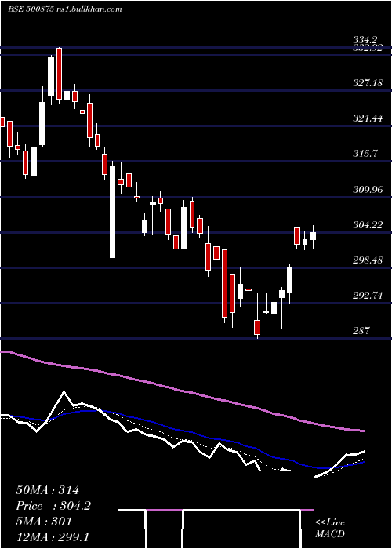Click the ns1.bullkhan.com site text
The height and width of the screenshot is (549, 392).
[89, 9]
